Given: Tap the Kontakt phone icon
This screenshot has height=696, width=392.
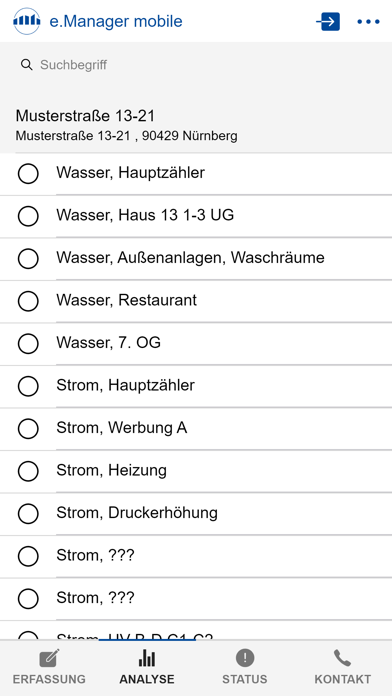Looking at the screenshot, I should coord(342,658).
